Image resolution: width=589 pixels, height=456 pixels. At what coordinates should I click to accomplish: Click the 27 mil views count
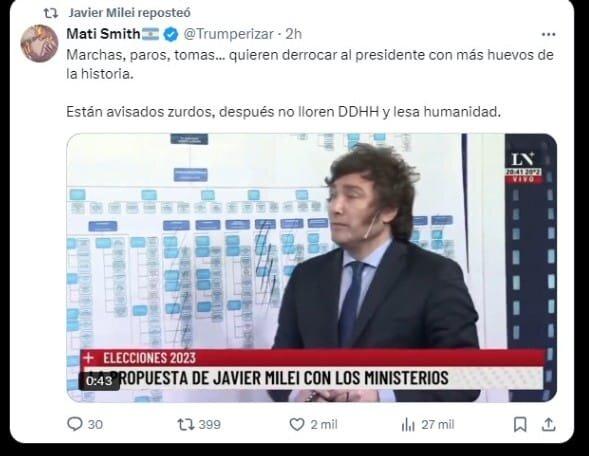click(438, 425)
